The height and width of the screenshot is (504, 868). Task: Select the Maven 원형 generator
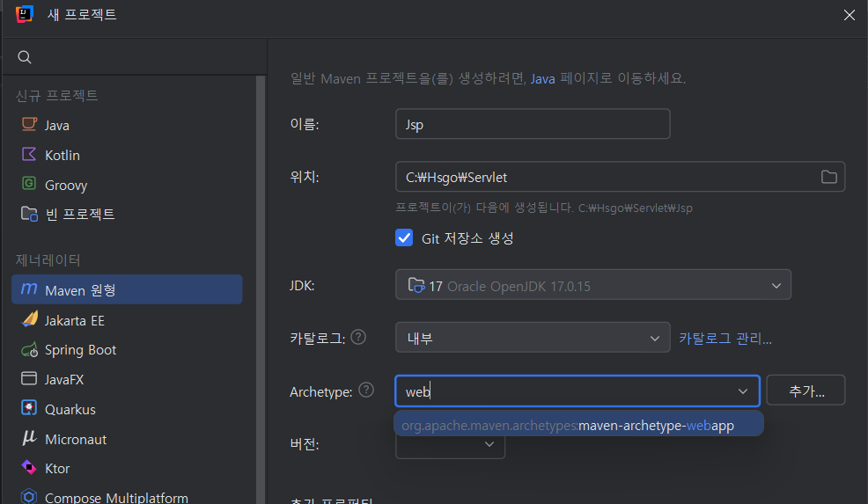coord(127,289)
